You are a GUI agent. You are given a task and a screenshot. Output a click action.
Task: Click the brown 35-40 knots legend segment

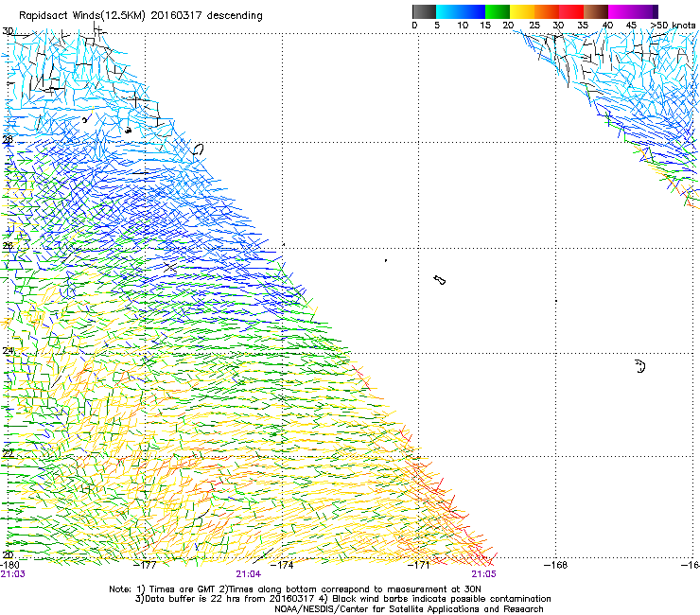click(x=596, y=11)
